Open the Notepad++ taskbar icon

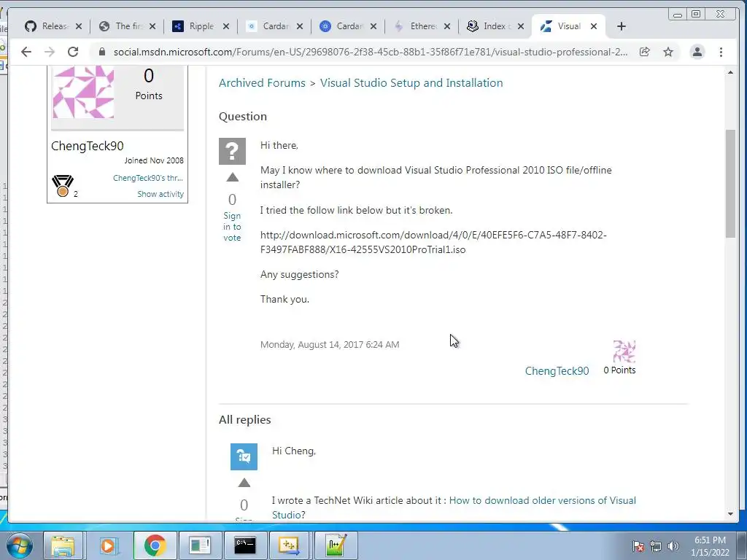(336, 545)
